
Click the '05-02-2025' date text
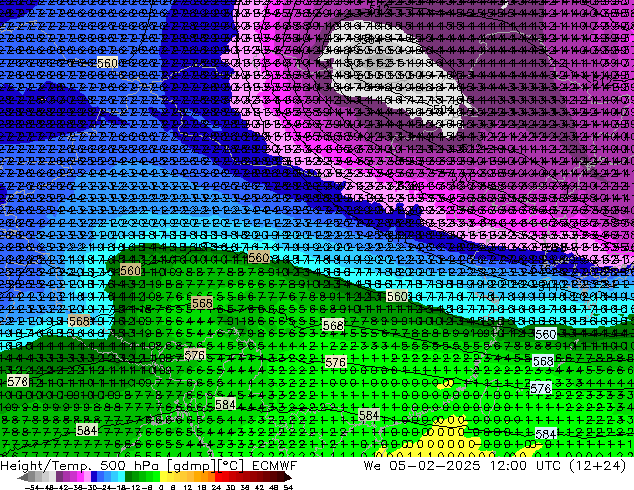435,465
